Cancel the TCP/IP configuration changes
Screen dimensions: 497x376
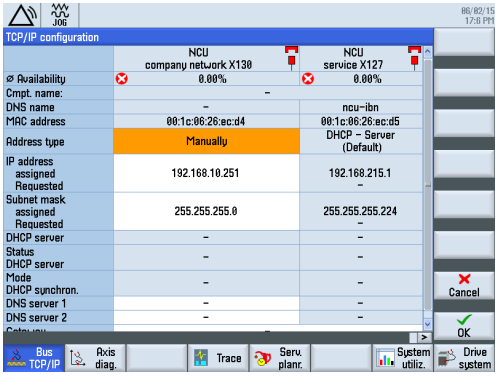(x=464, y=286)
